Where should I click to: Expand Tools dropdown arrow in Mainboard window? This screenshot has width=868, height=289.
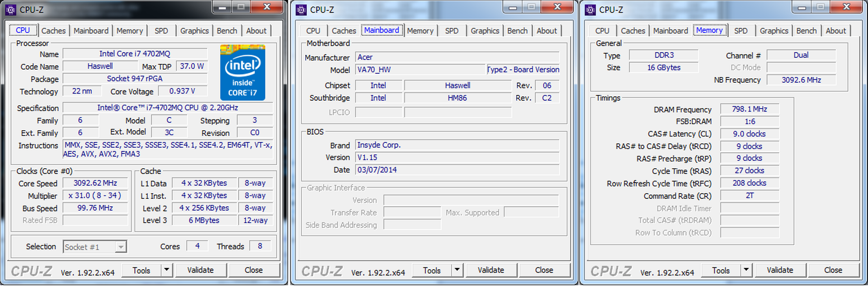pos(457,270)
